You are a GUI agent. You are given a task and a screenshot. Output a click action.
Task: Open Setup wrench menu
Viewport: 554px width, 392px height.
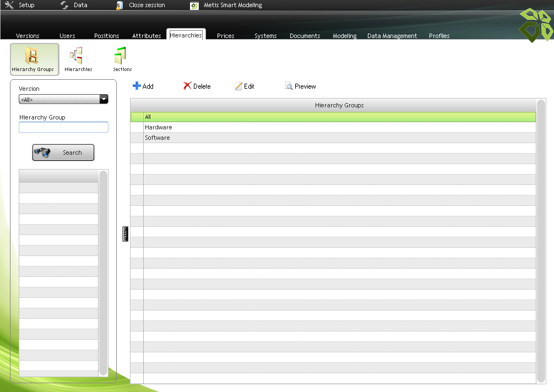click(x=9, y=5)
